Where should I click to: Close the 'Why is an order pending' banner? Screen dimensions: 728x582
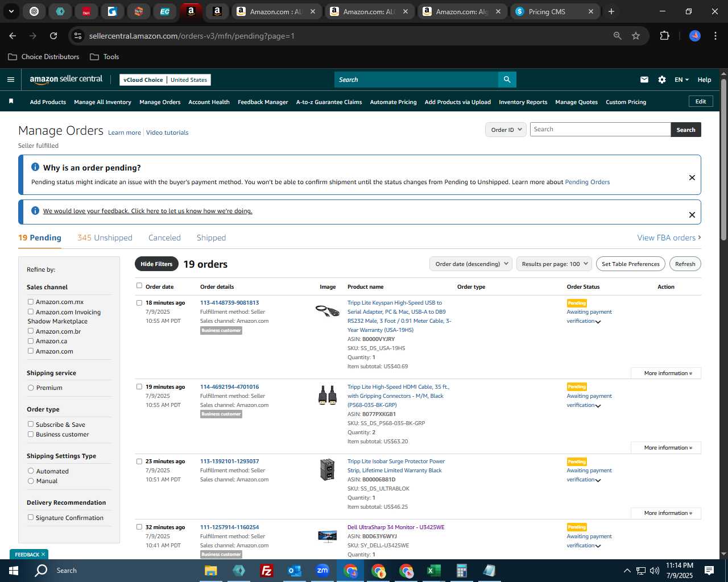tap(692, 177)
